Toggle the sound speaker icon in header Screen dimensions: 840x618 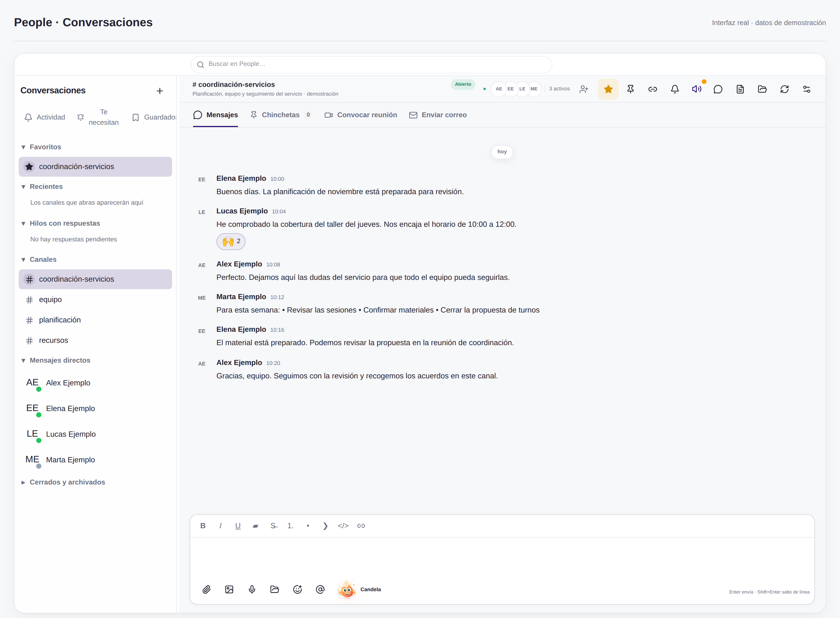696,89
